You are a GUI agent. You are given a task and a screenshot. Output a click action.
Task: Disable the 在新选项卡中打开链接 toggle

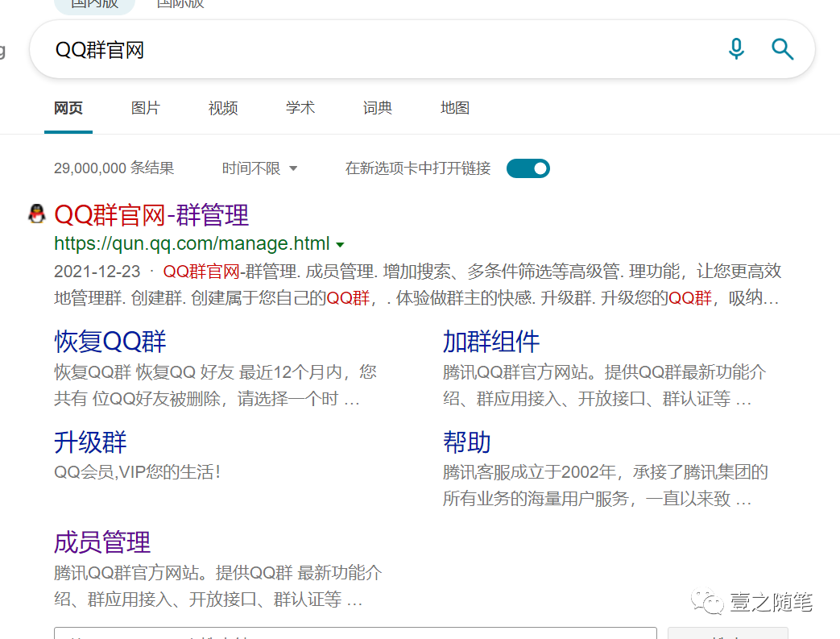pos(528,168)
